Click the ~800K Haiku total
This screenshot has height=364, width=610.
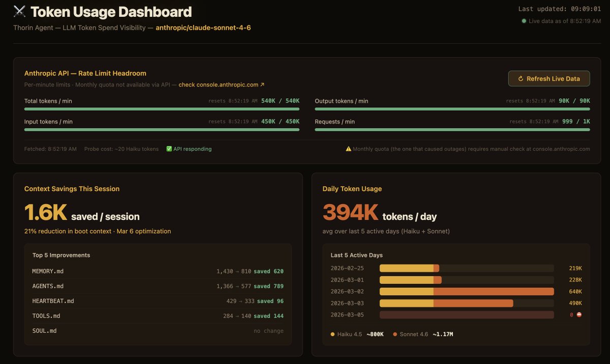pyautogui.click(x=375, y=334)
